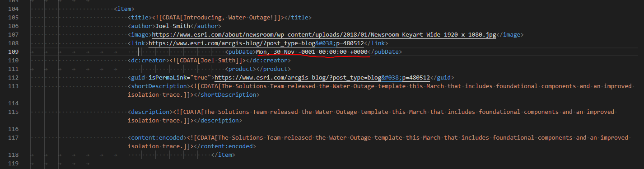Click the empty <product> tag

tap(240, 69)
